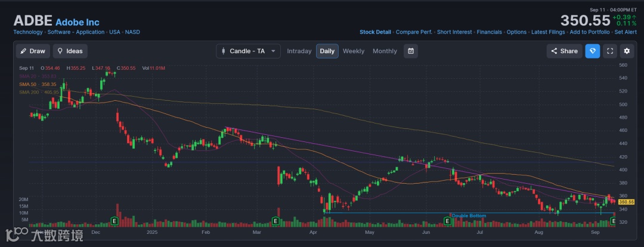Toggle fullscreen chart view
Viewport: 644px width, 247px height.
point(610,51)
